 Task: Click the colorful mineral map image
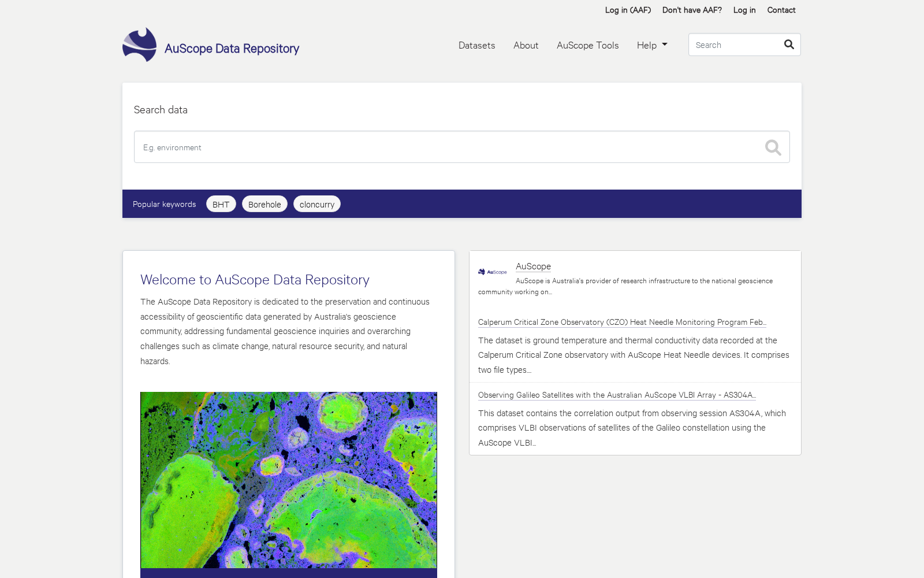point(289,480)
